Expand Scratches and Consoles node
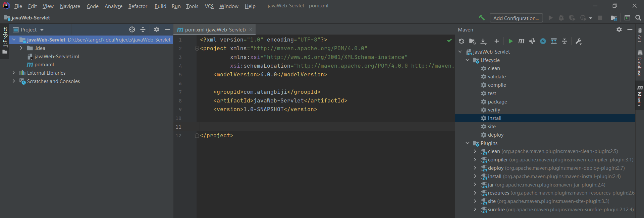The height and width of the screenshot is (218, 644). [14, 81]
